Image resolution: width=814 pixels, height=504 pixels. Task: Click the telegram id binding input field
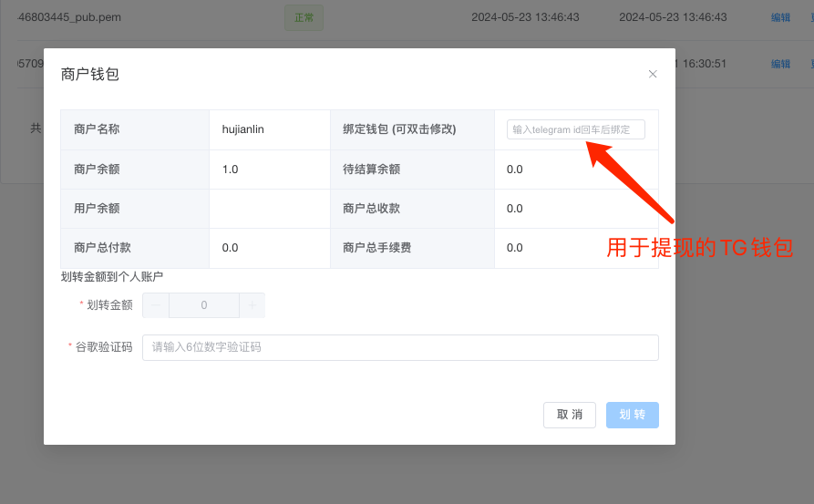[x=575, y=129]
